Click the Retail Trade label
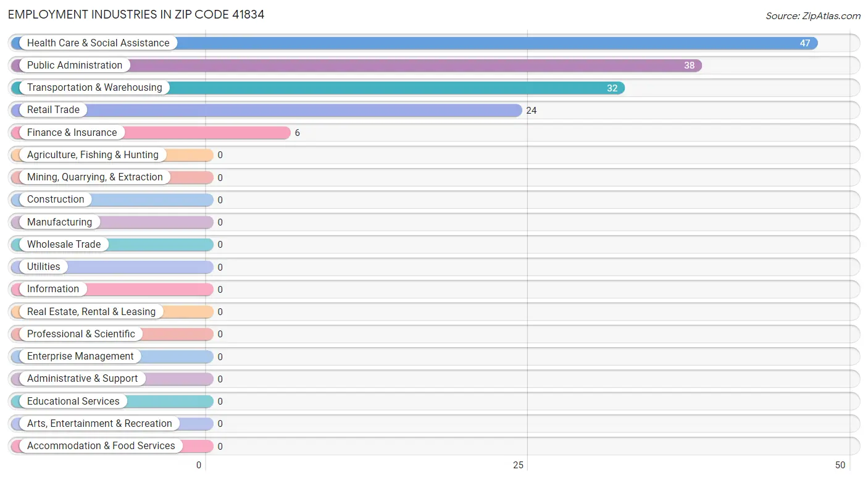This screenshot has width=868, height=480. (x=53, y=110)
